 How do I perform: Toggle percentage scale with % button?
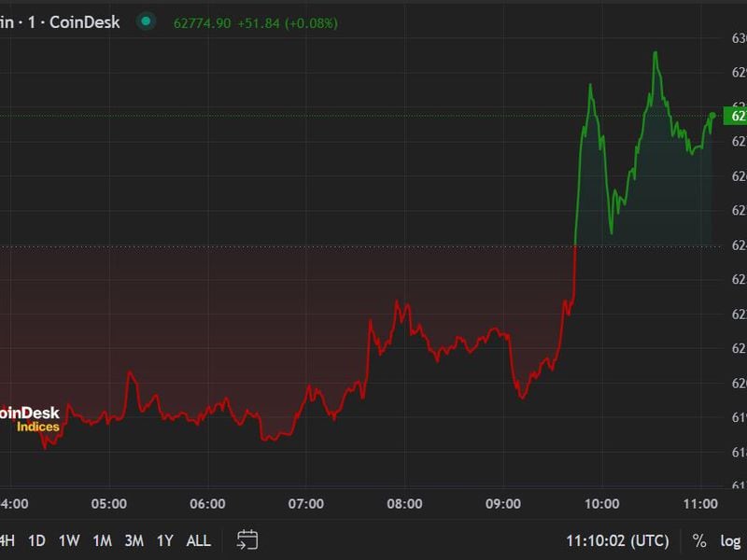(699, 540)
